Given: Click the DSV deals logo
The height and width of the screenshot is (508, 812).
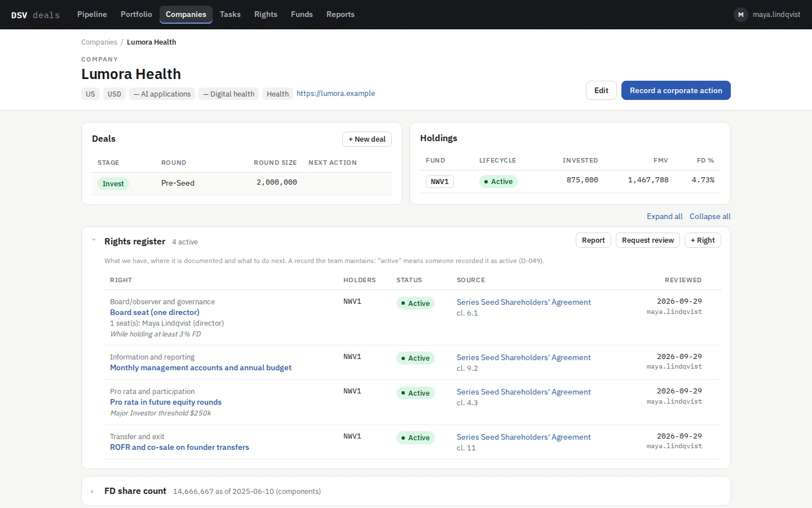Looking at the screenshot, I should [35, 15].
